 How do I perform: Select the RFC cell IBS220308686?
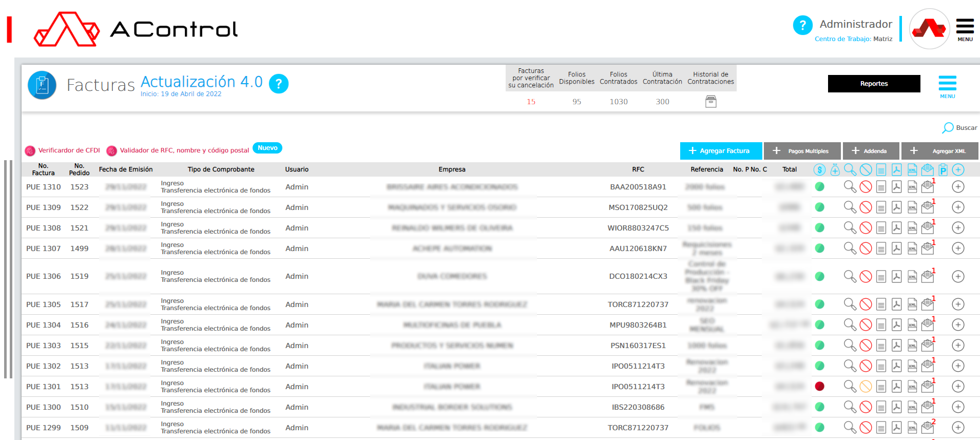[638, 407]
